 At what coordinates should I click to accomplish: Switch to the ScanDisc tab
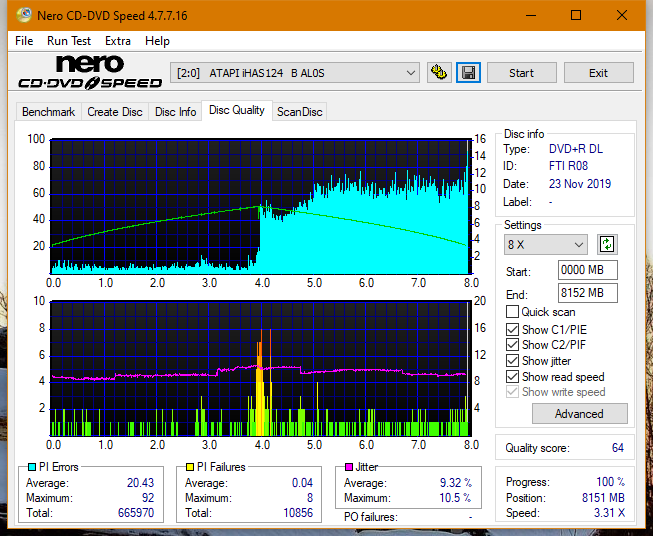(299, 112)
